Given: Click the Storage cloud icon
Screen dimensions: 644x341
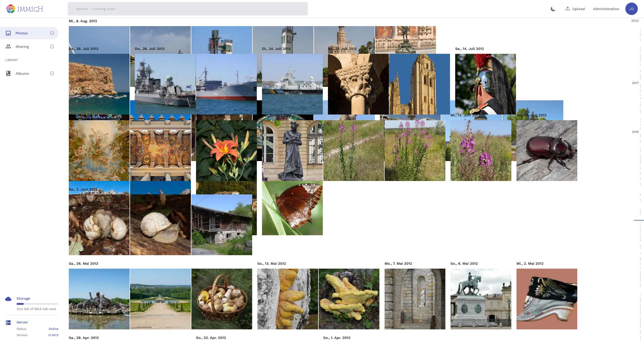Looking at the screenshot, I should (x=8, y=299).
